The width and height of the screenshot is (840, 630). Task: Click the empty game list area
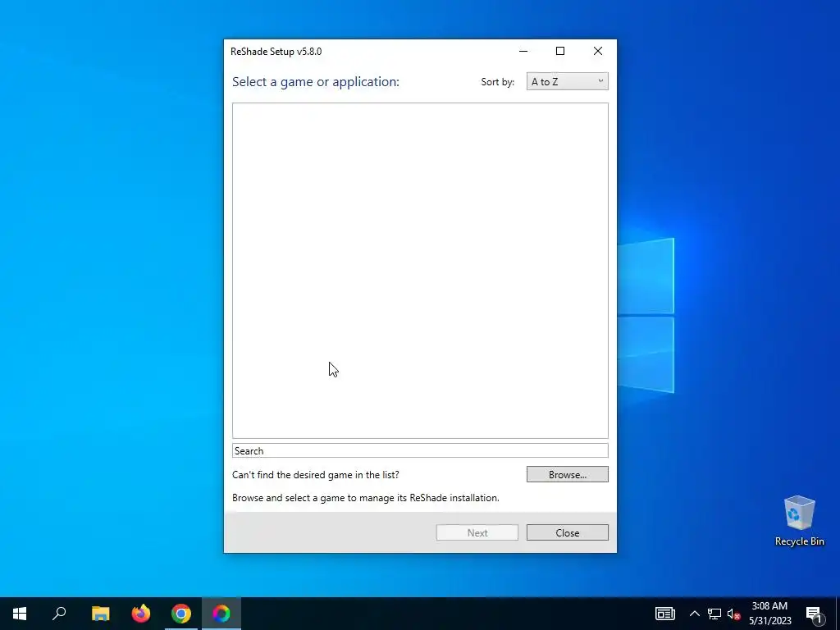420,271
